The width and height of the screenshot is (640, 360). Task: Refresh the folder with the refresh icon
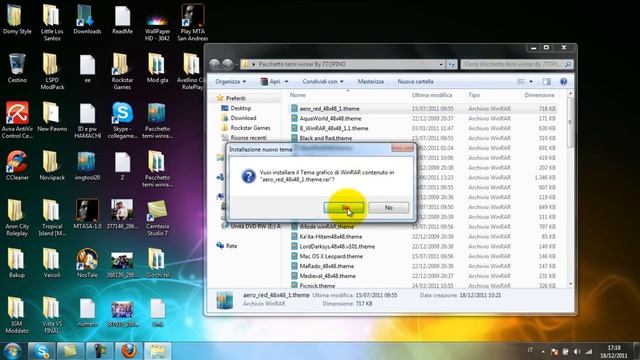click(451, 64)
